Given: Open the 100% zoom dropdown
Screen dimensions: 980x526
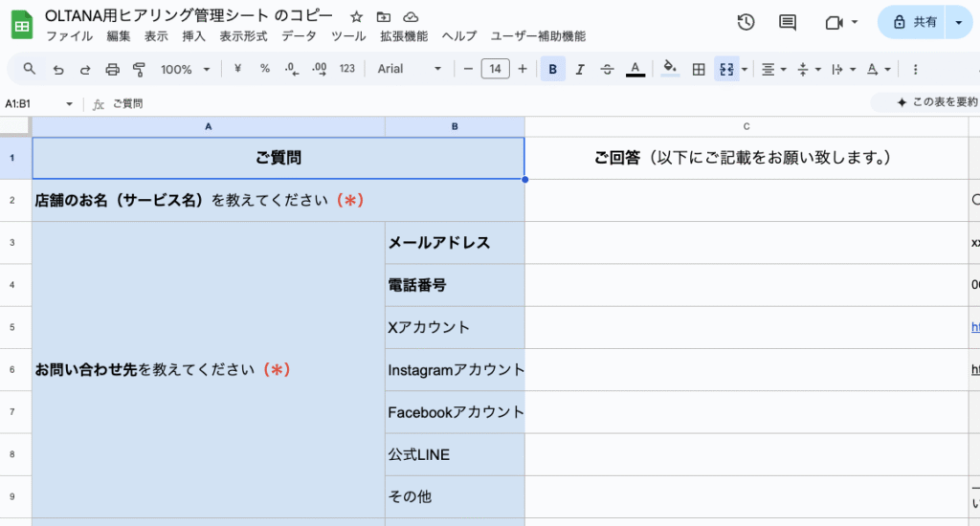Looking at the screenshot, I should click(x=186, y=69).
